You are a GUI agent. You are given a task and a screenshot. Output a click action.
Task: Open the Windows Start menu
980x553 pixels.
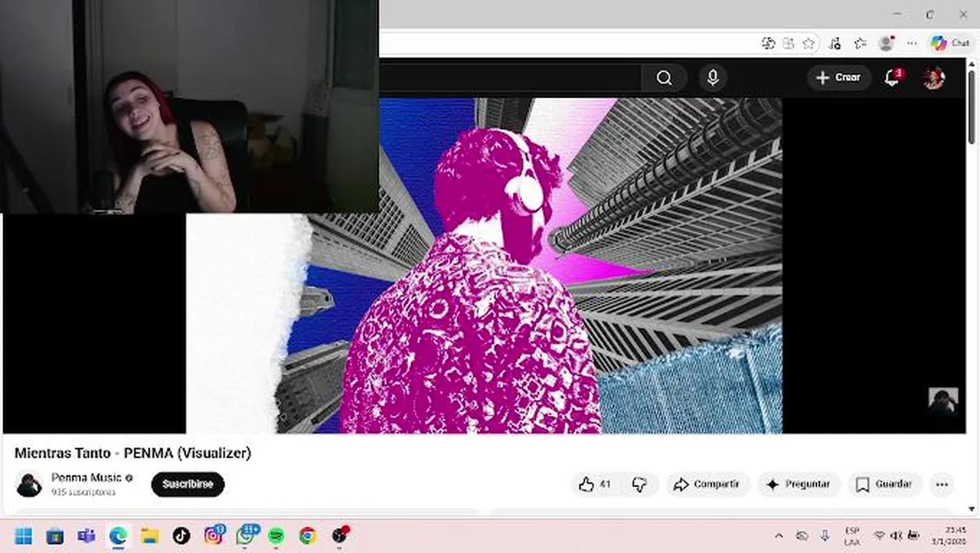coord(23,535)
